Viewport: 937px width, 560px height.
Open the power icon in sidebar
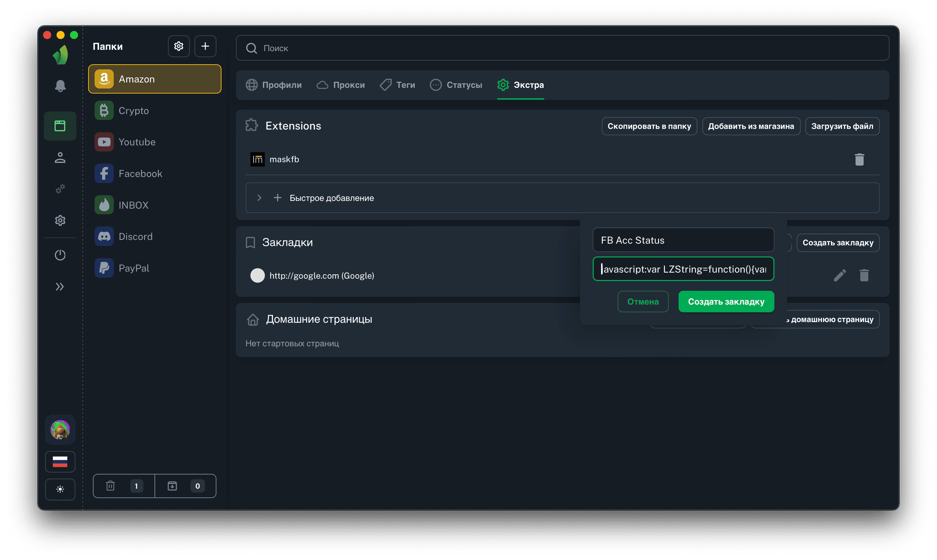[x=60, y=255]
